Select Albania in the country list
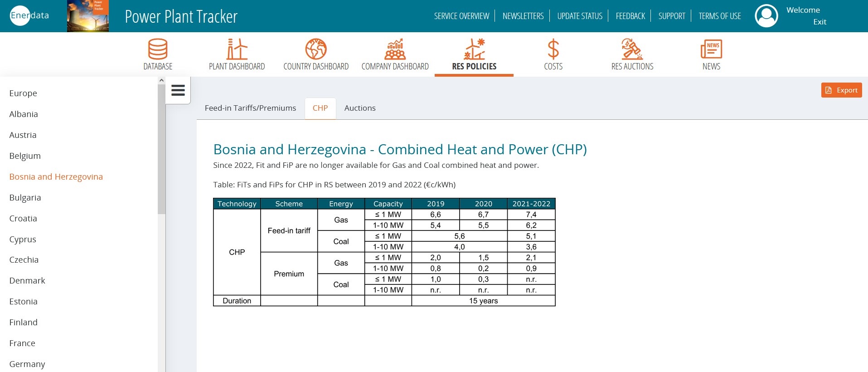868x372 pixels. click(x=24, y=114)
